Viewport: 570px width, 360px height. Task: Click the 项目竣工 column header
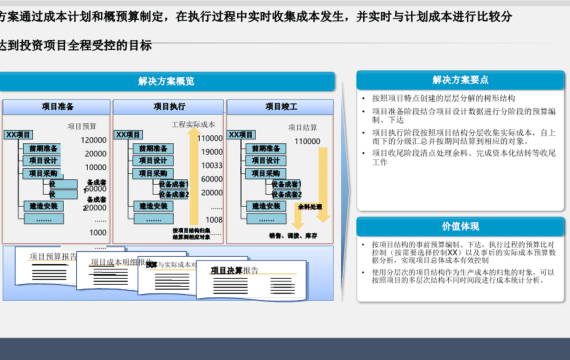[x=280, y=107]
